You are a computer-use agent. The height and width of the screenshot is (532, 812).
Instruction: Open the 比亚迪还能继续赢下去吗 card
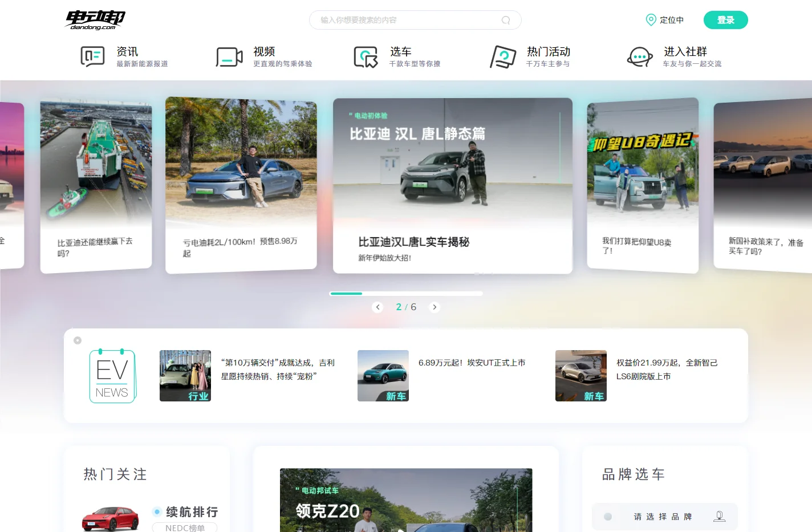coord(96,187)
